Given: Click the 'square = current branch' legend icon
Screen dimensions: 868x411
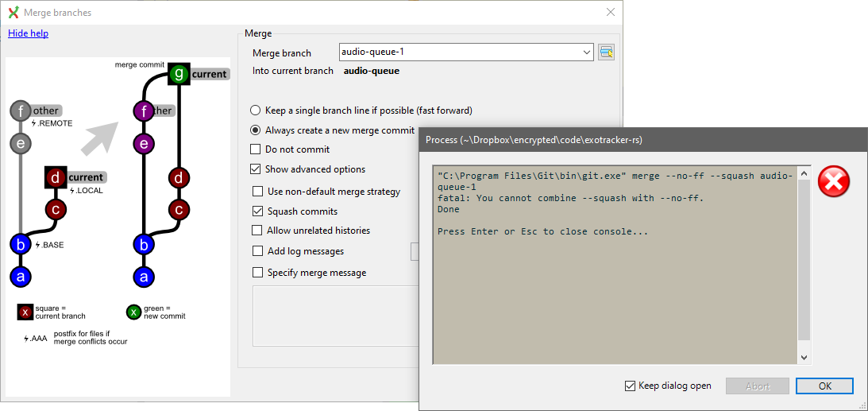Looking at the screenshot, I should (25, 312).
